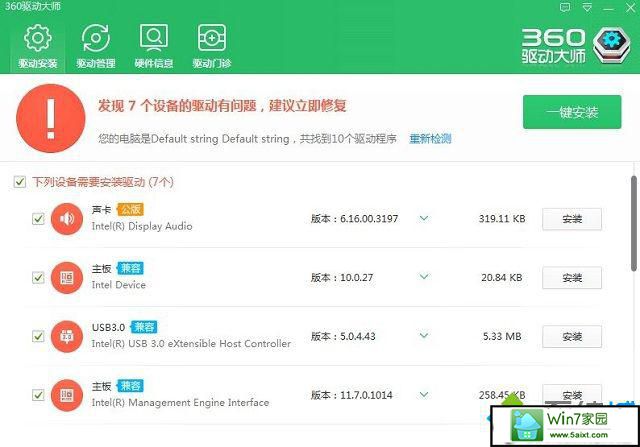The height and width of the screenshot is (447, 640).
Task: Click the 声卡 speaker device icon
Action: tap(67, 219)
